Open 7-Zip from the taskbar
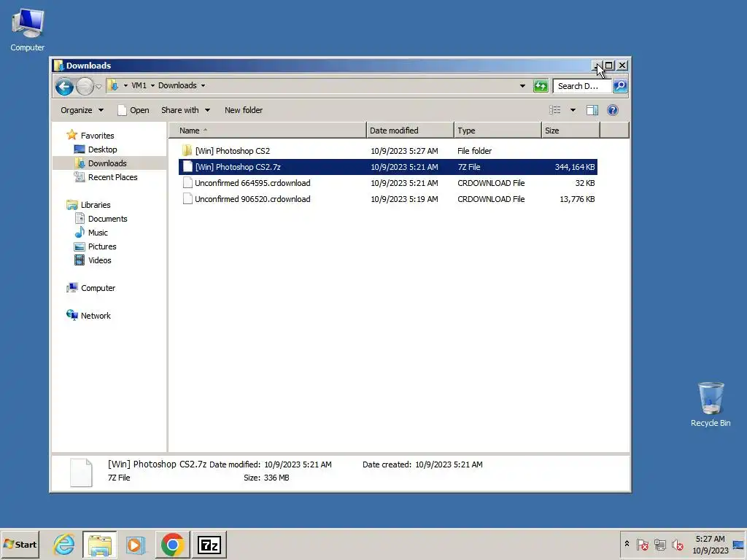 click(209, 544)
